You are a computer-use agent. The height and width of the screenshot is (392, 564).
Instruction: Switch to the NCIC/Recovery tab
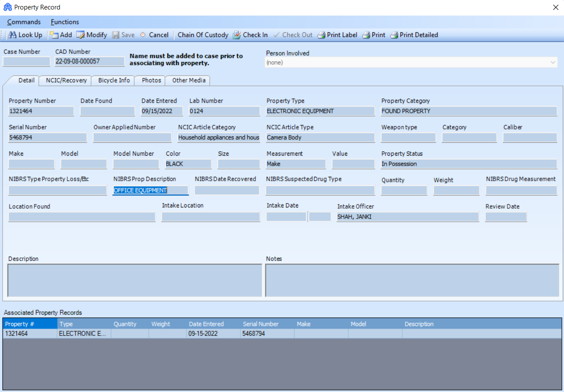[65, 80]
